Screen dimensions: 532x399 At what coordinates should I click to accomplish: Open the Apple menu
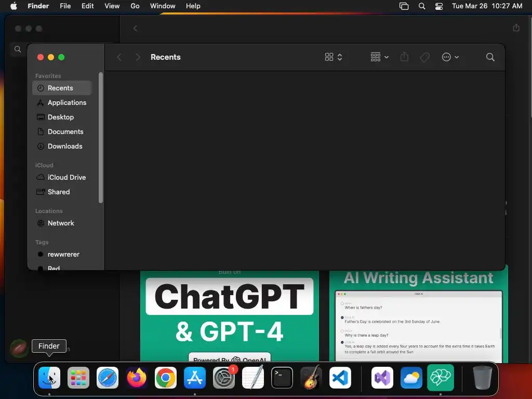tap(14, 6)
